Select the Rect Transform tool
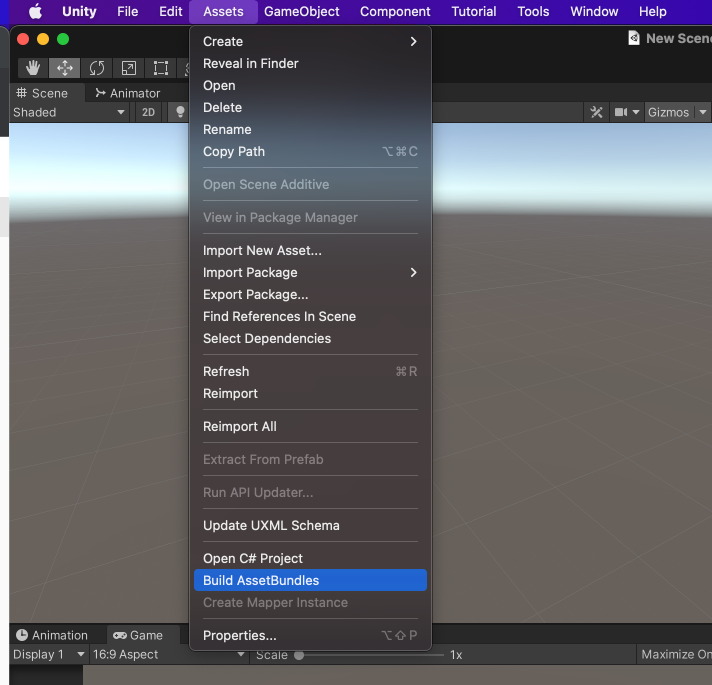This screenshot has width=712, height=685. coord(161,68)
